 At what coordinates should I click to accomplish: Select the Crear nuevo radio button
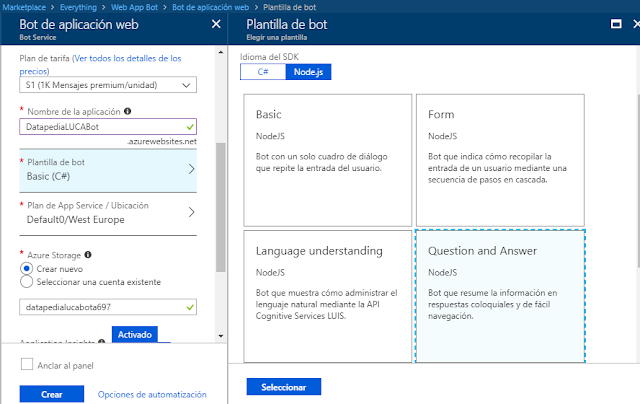pyautogui.click(x=27, y=269)
